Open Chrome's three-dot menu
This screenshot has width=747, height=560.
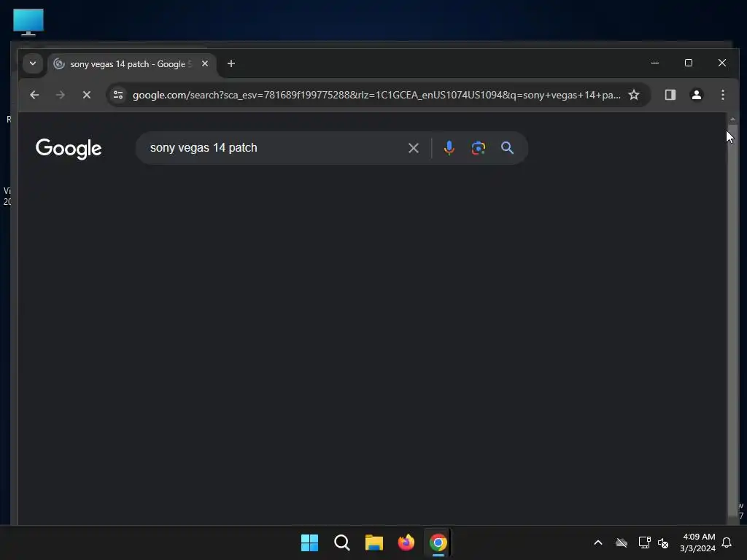point(723,95)
